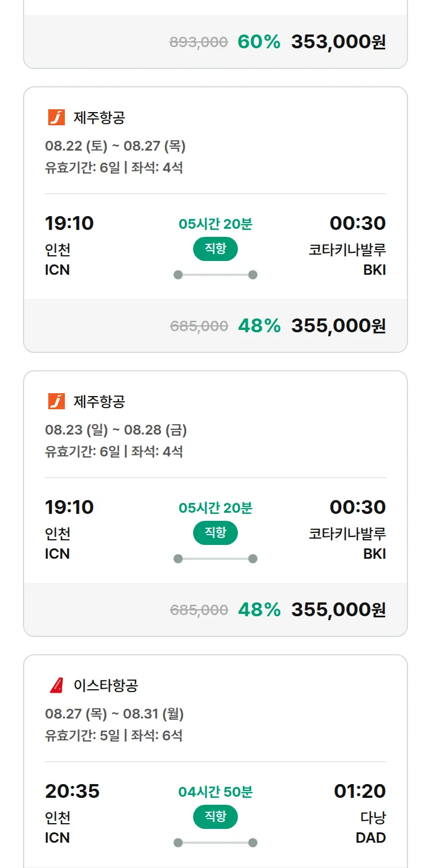Tap the 직항 badge on the Da Nang flight
Screen dimensions: 431x868
[x=215, y=817]
